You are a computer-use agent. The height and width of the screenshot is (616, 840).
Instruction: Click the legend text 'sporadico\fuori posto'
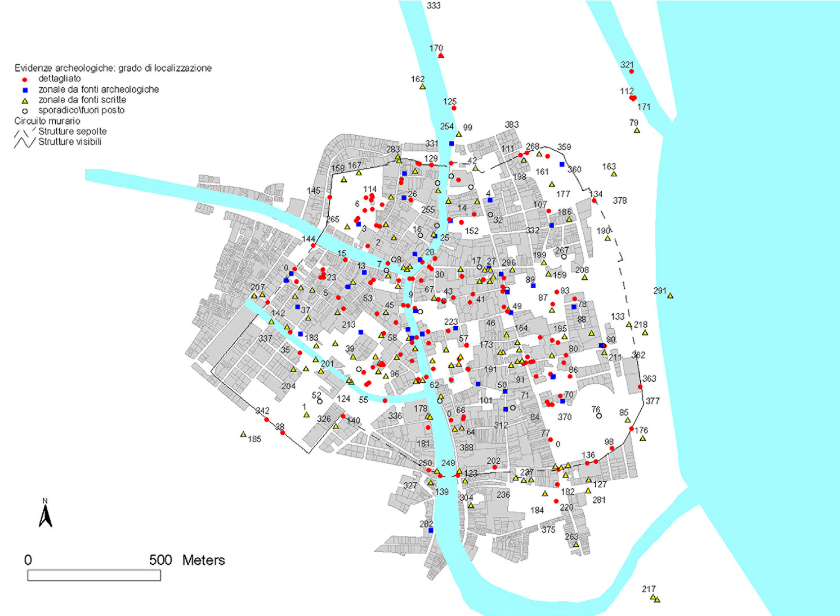82,110
